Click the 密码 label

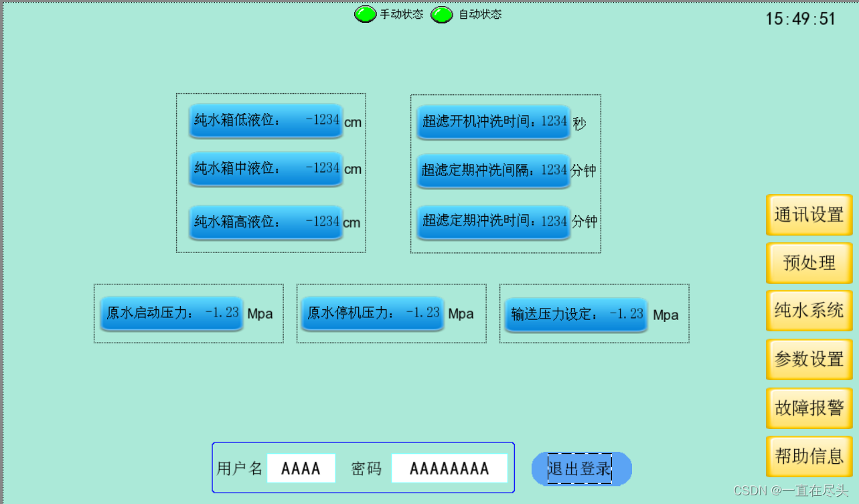point(366,469)
